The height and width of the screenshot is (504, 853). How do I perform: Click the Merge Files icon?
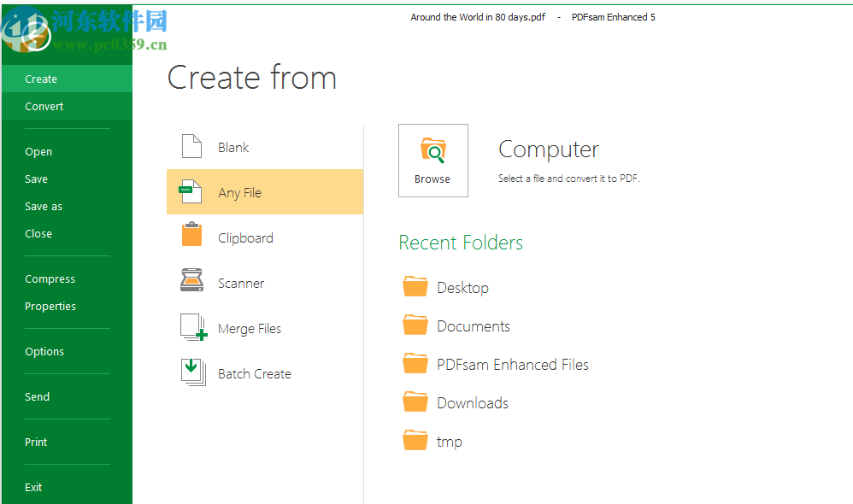click(x=193, y=328)
